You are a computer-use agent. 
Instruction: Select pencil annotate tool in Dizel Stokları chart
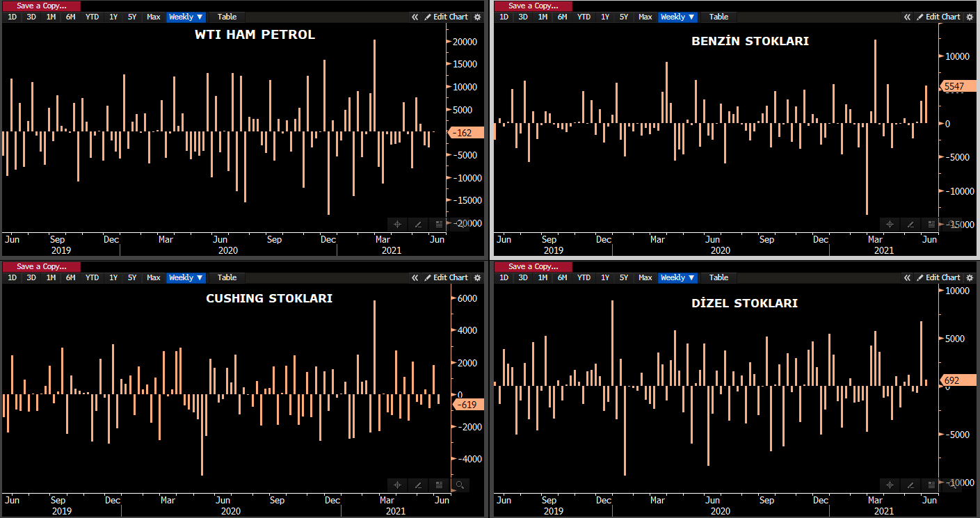910,485
